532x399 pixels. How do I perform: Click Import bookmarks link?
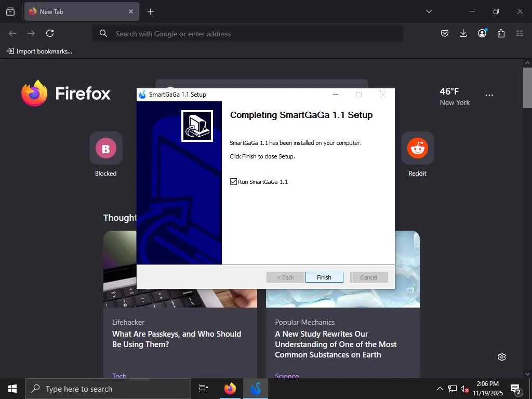click(x=39, y=51)
